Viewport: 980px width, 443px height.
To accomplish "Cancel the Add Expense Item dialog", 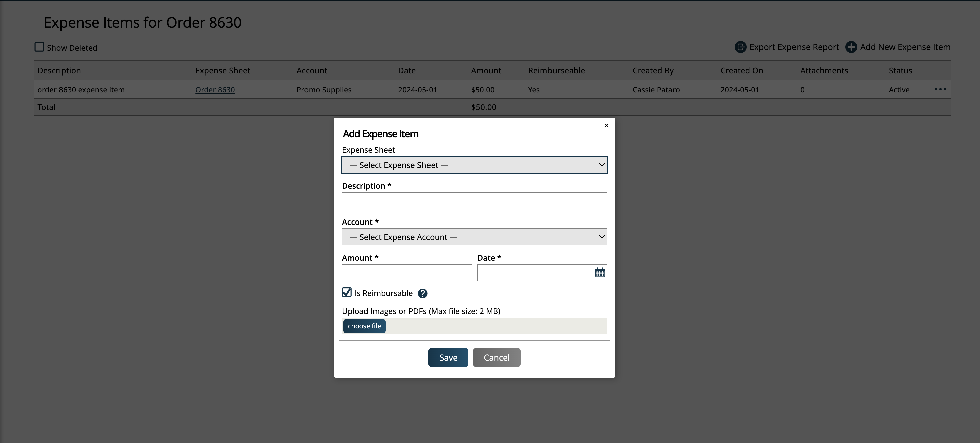I will pos(496,357).
